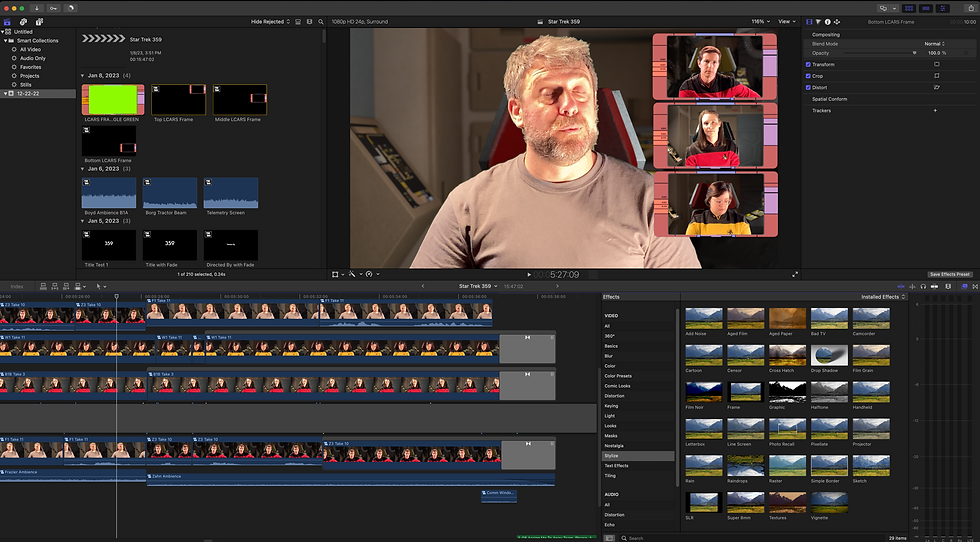Open the Titles and Generators sidebar icon
The image size is (980, 542).
point(39,21)
